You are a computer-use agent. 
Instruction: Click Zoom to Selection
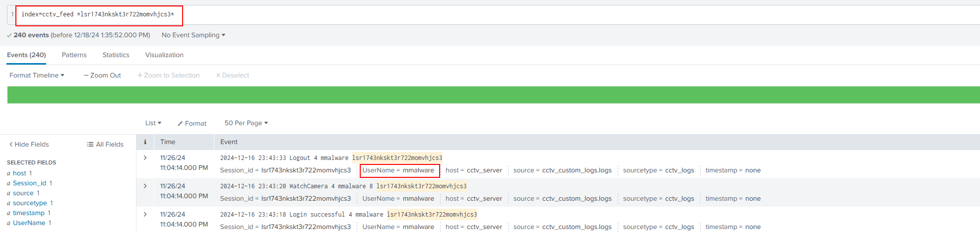point(168,76)
